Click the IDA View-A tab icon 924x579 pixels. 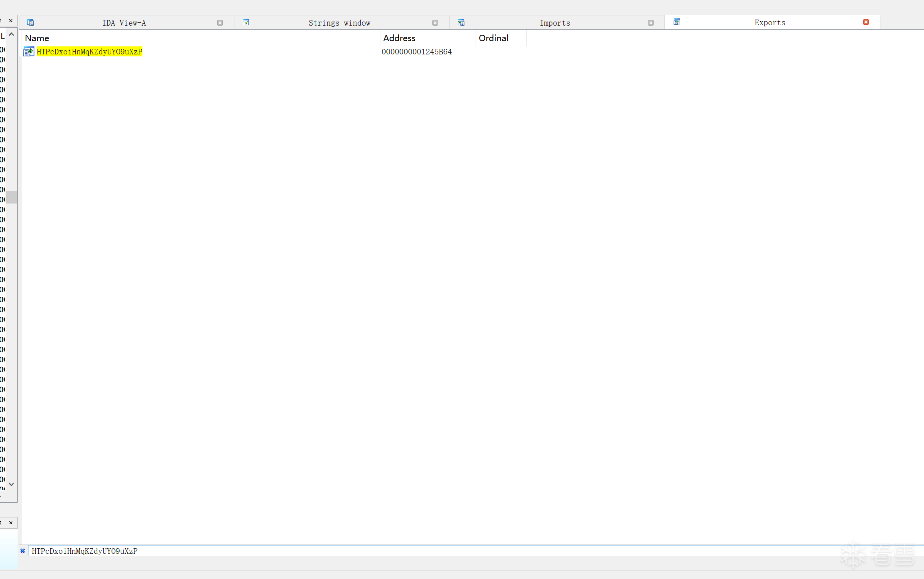30,22
